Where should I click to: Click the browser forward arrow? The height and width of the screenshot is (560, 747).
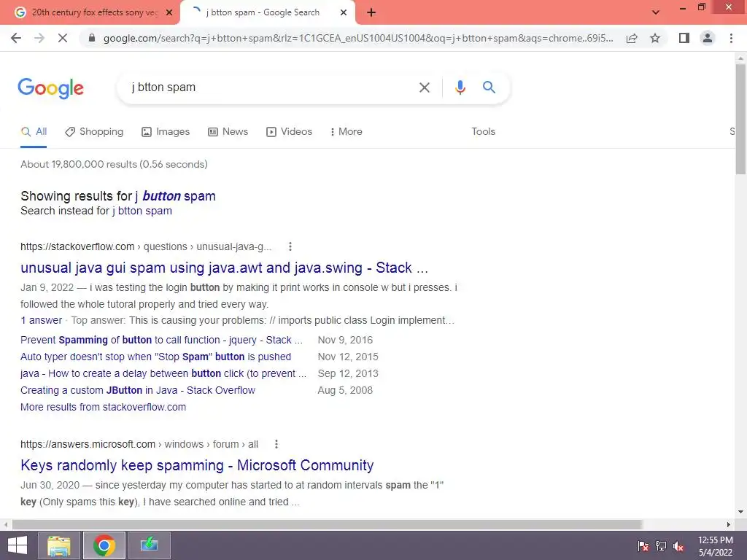click(x=39, y=38)
